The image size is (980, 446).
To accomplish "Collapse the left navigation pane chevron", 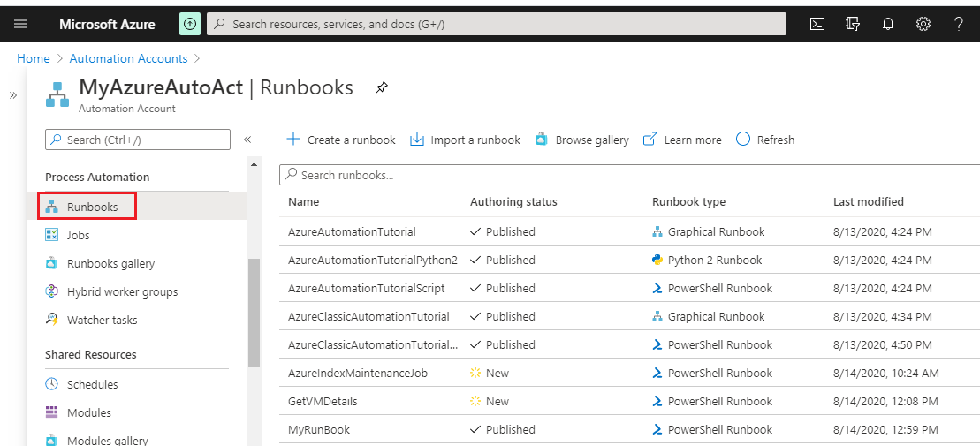I will [x=247, y=140].
